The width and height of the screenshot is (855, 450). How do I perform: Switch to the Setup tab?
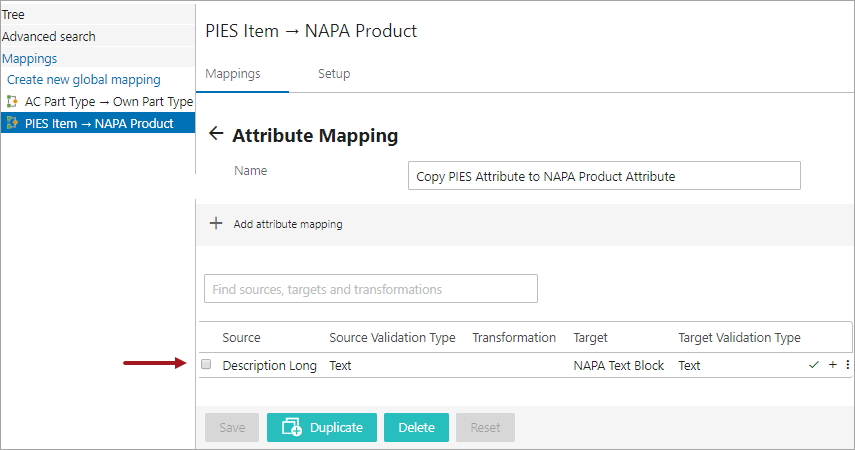point(334,74)
